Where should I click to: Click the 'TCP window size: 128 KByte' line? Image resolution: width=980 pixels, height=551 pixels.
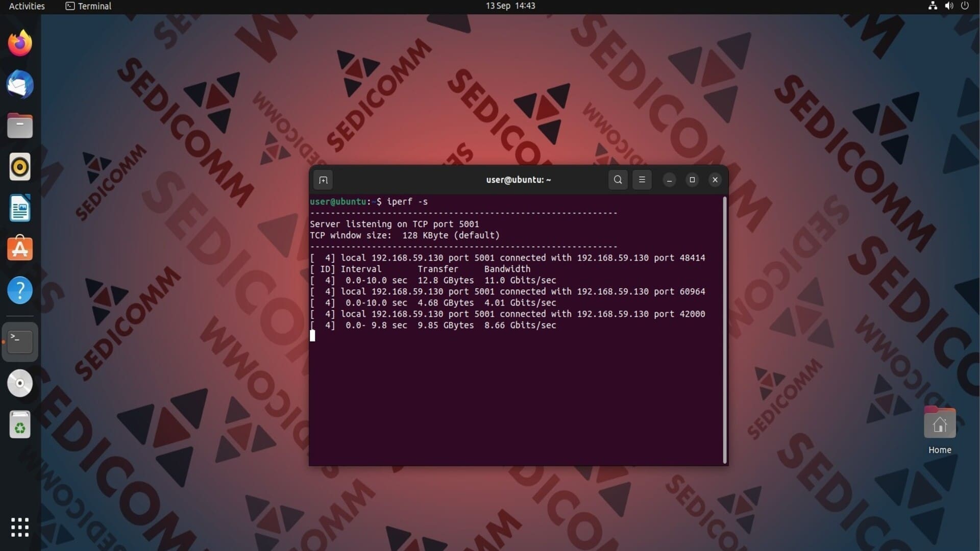pyautogui.click(x=405, y=235)
